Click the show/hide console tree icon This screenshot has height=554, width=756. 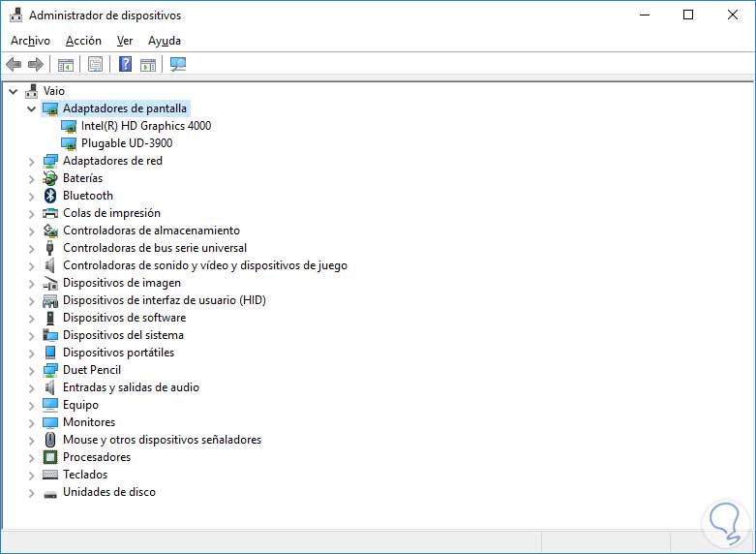coord(65,64)
